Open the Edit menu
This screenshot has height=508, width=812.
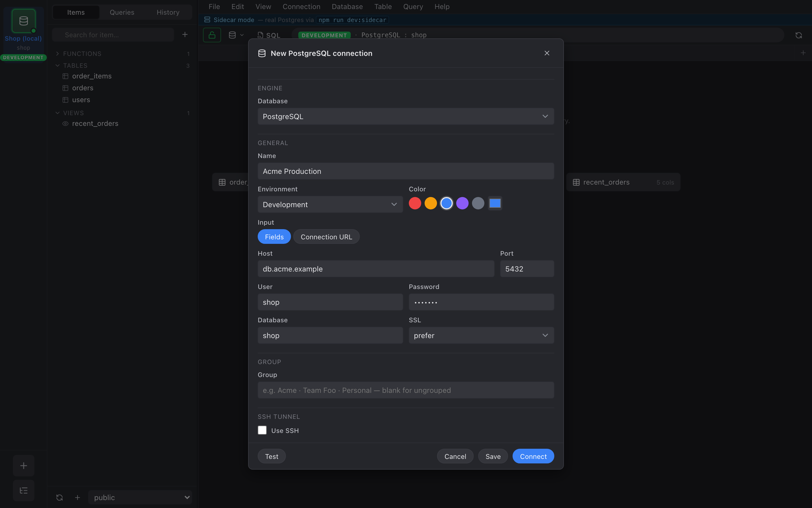238,7
